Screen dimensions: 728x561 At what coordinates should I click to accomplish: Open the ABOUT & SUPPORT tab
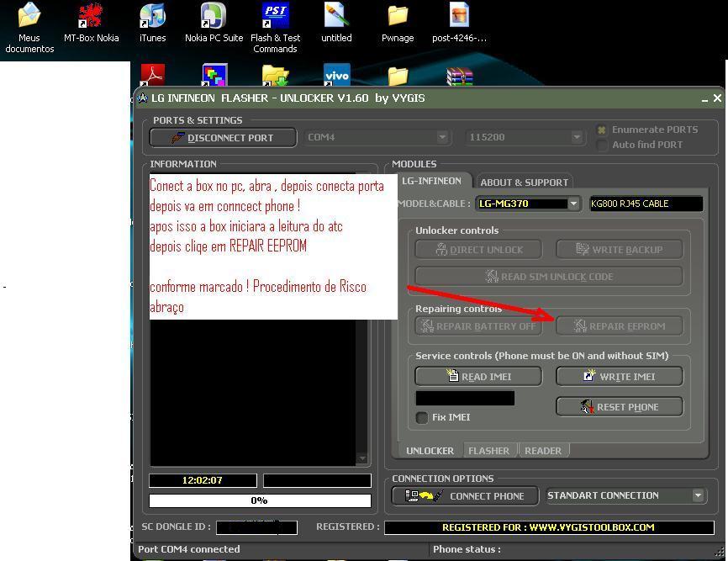click(x=524, y=182)
